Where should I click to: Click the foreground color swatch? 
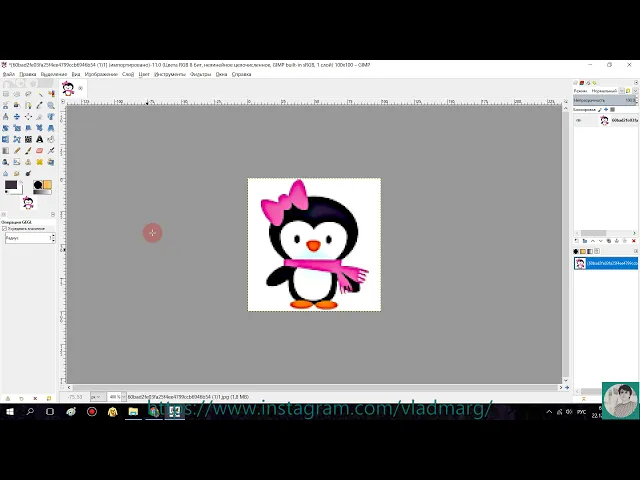pos(11,185)
